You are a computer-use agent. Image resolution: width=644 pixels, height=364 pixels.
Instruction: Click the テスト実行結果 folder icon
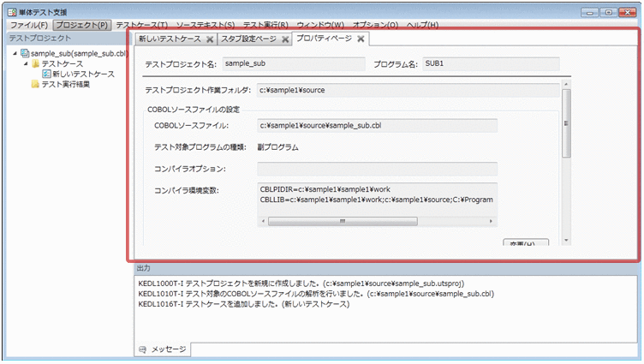pos(36,84)
